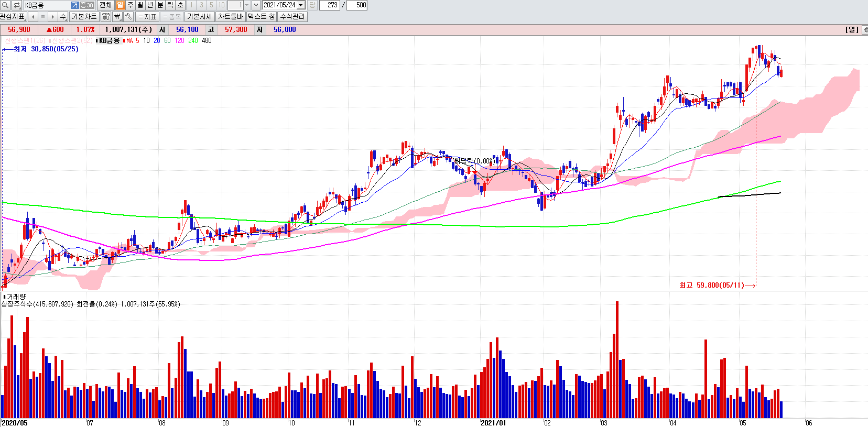Screen dimensions: 868x427
Task: Click the ₩ won currency icon
Action: (117, 17)
